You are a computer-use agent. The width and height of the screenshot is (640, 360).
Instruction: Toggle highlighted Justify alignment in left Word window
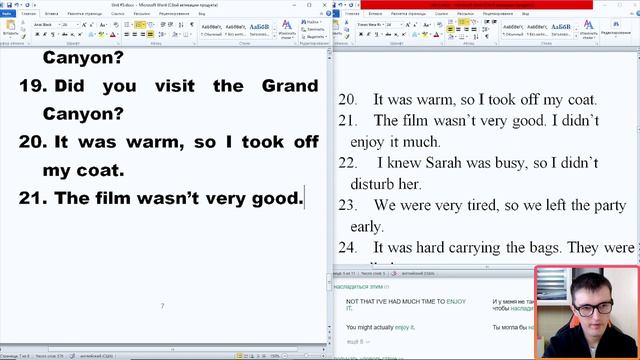[150, 34]
